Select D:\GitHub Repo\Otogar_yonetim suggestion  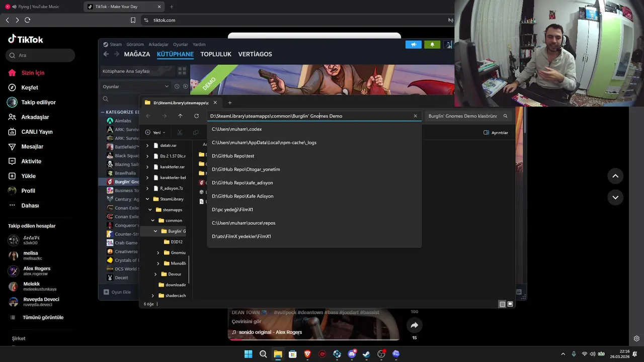[314, 169]
